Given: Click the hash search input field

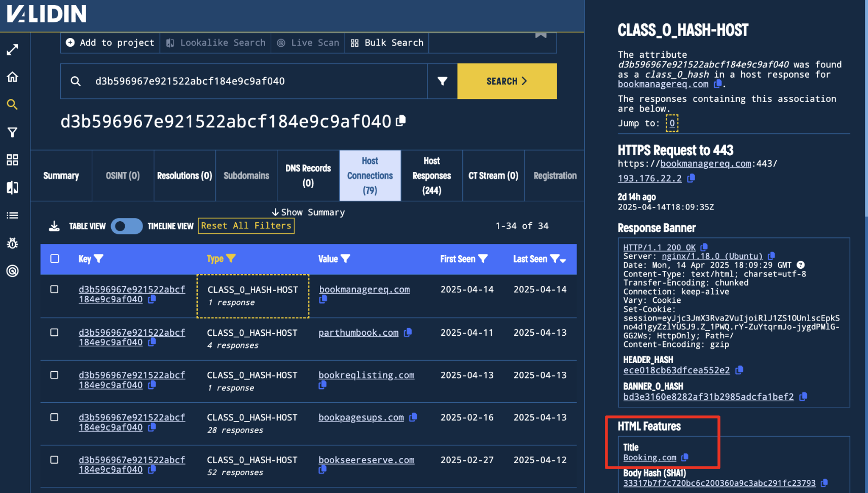Looking at the screenshot, I should (x=254, y=81).
